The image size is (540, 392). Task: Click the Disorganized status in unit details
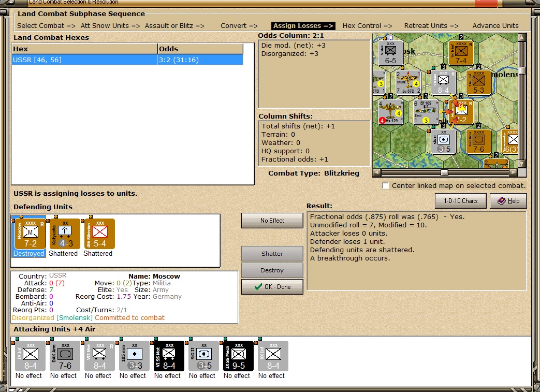[x=33, y=317]
